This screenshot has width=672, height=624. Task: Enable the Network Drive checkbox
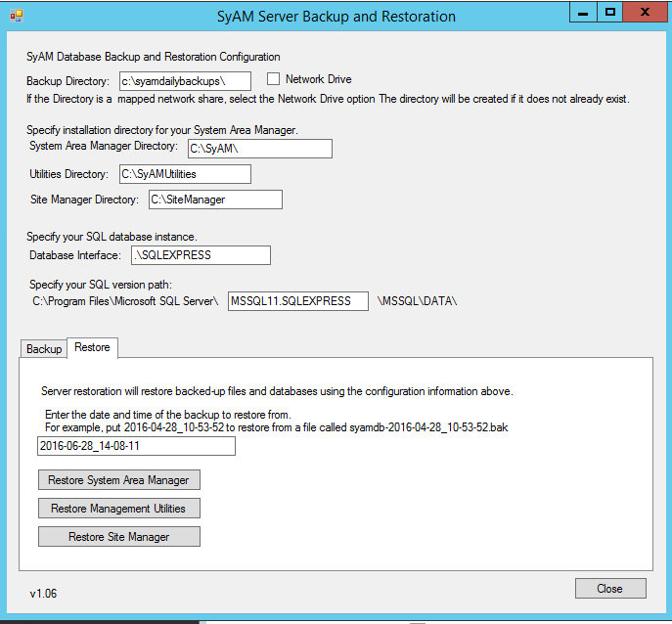point(274,79)
